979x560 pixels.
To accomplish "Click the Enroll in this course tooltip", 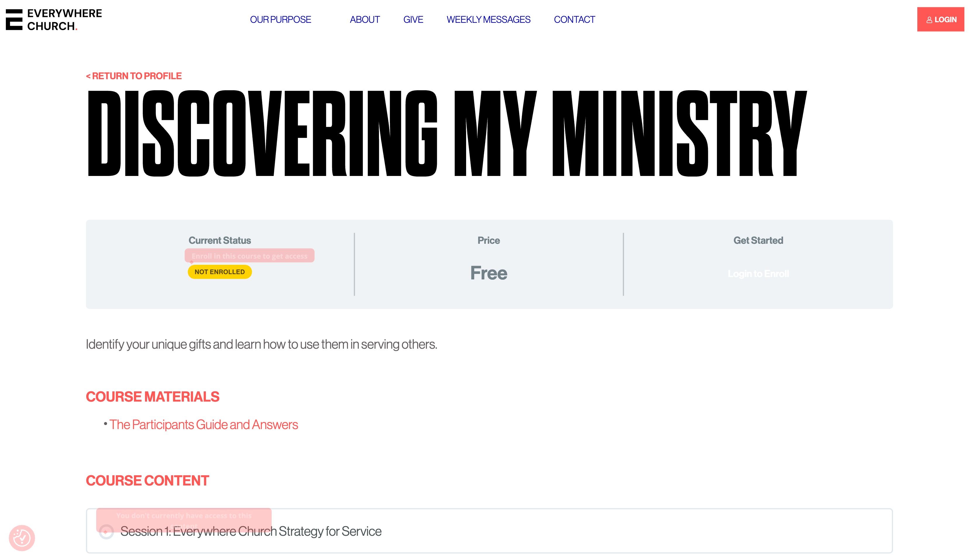I will point(249,256).
